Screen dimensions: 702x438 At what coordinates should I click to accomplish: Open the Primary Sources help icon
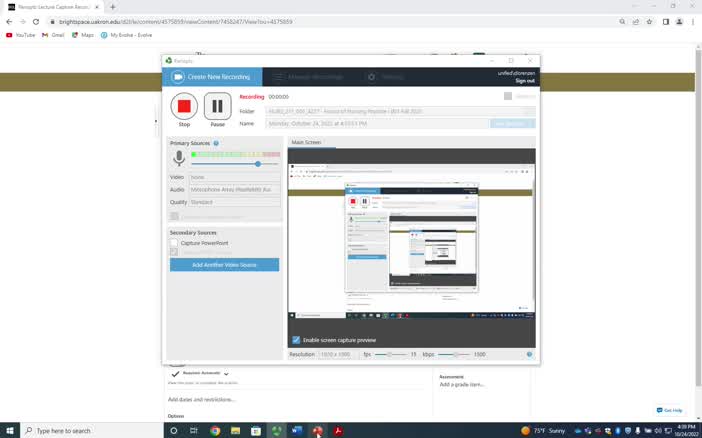coord(216,143)
